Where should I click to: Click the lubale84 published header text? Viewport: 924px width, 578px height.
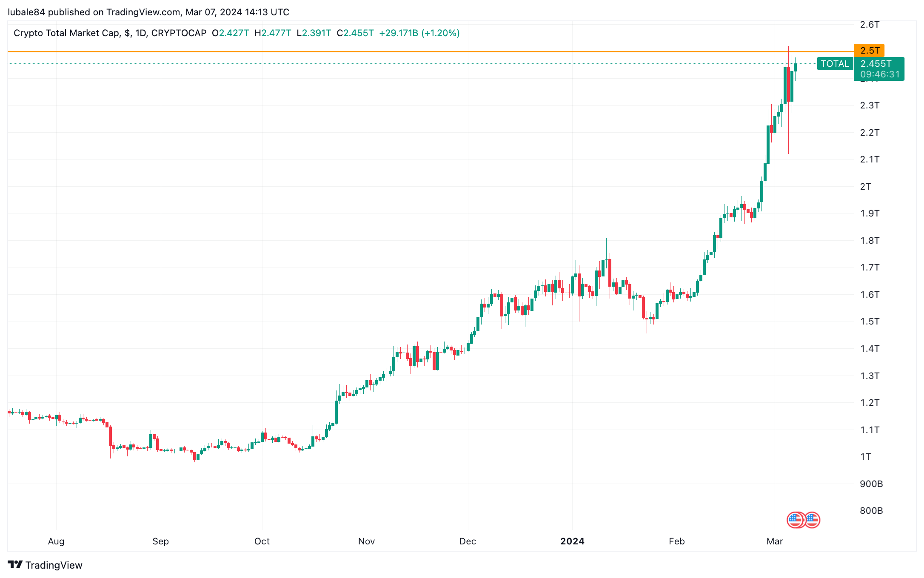click(148, 12)
